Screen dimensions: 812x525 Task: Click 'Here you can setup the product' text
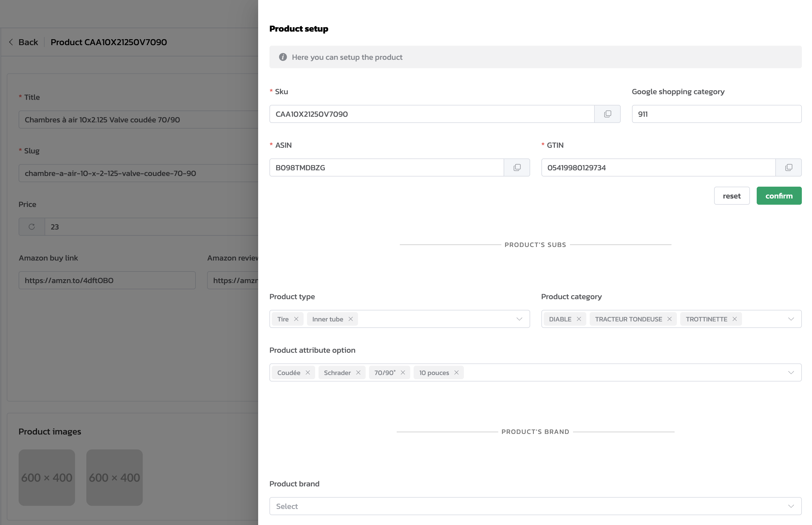click(347, 57)
